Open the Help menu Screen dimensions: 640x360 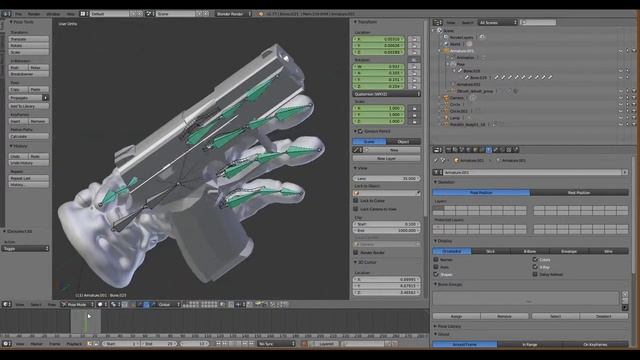pos(71,14)
